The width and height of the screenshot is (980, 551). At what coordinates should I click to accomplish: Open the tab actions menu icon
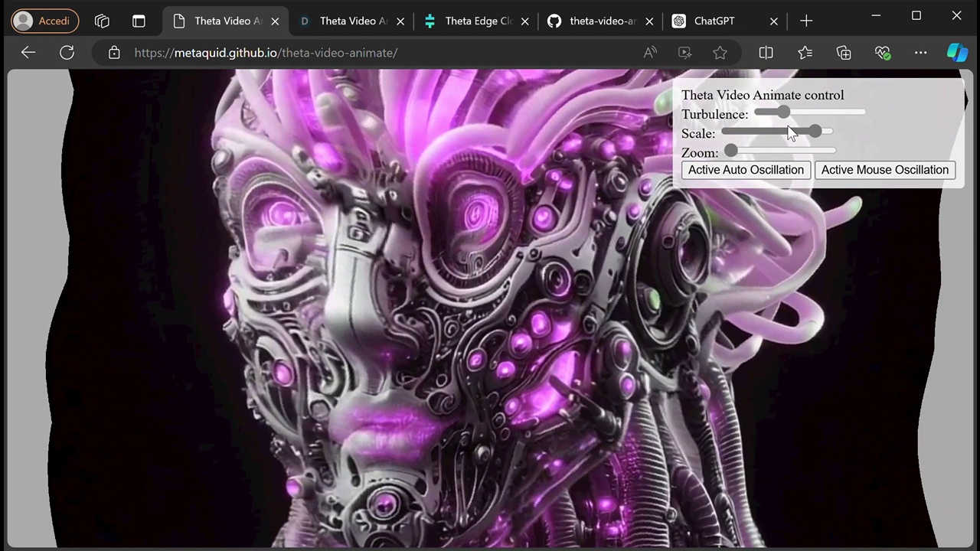(x=139, y=21)
